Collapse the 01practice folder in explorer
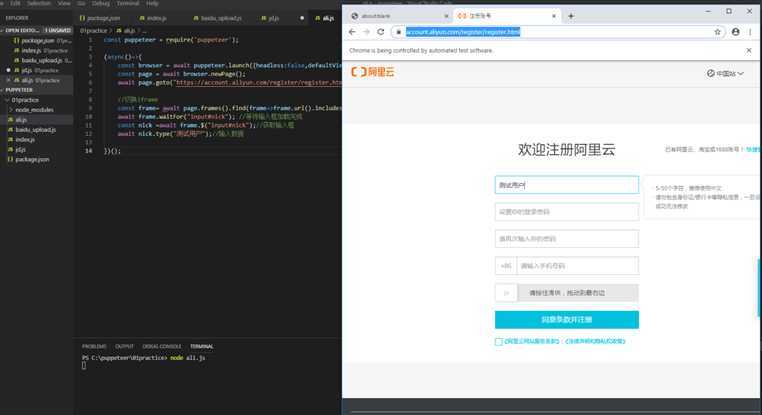 pos(36,100)
